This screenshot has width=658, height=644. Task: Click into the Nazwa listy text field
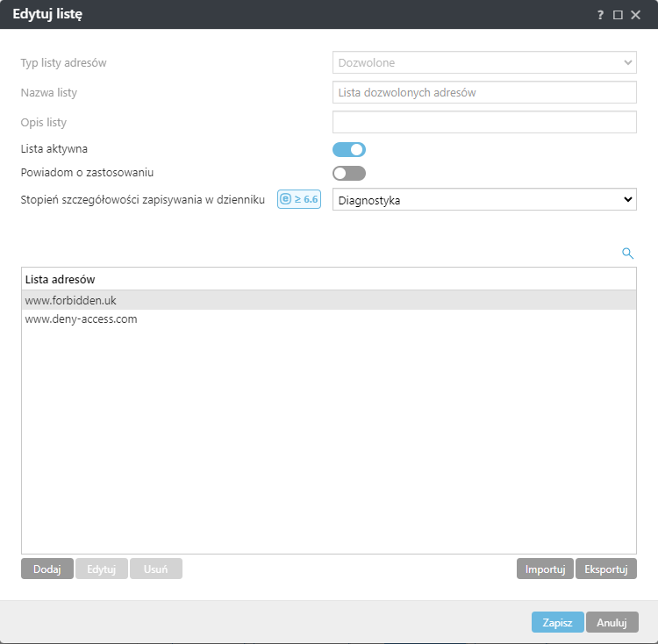[484, 92]
